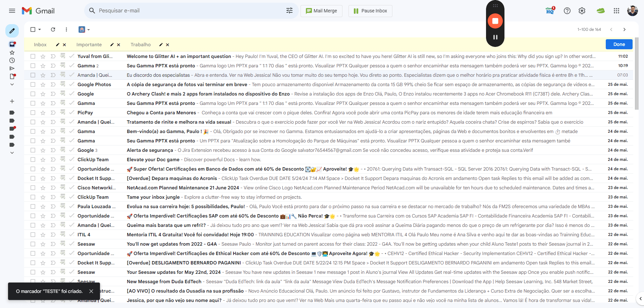Open the Help question mark icon

pyautogui.click(x=567, y=11)
